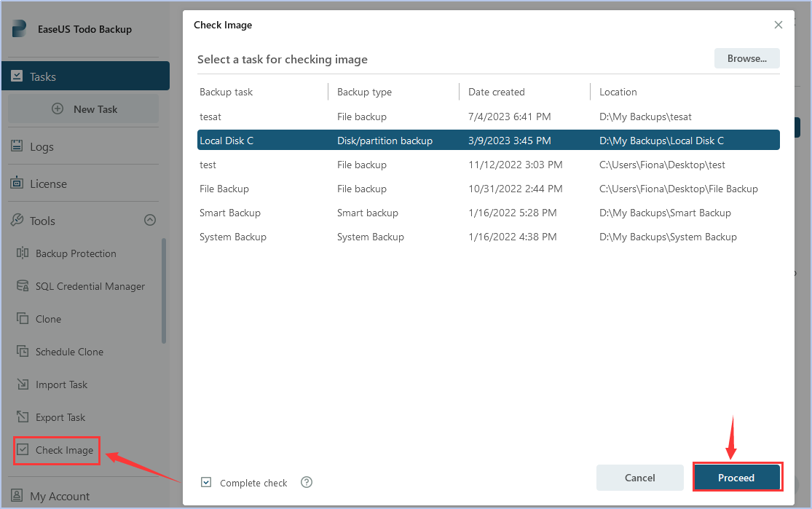Create a New Task
This screenshot has width=812, height=509.
coord(83,109)
